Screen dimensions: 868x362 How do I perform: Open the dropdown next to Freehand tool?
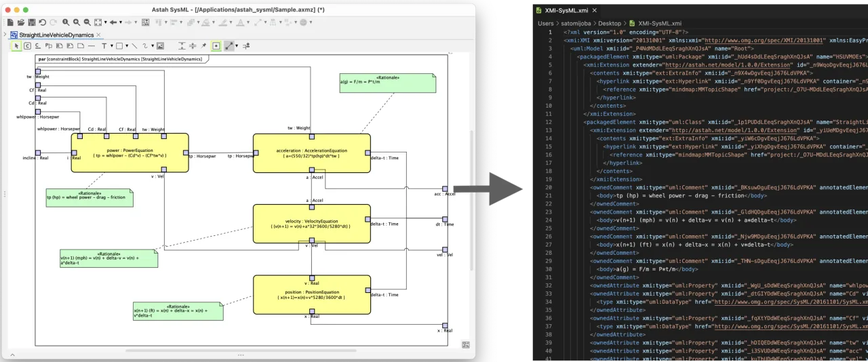[153, 46]
